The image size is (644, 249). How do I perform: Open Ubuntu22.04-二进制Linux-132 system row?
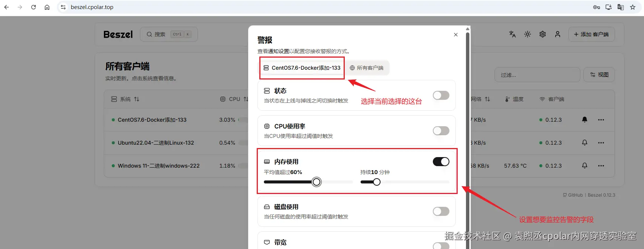tap(156, 143)
